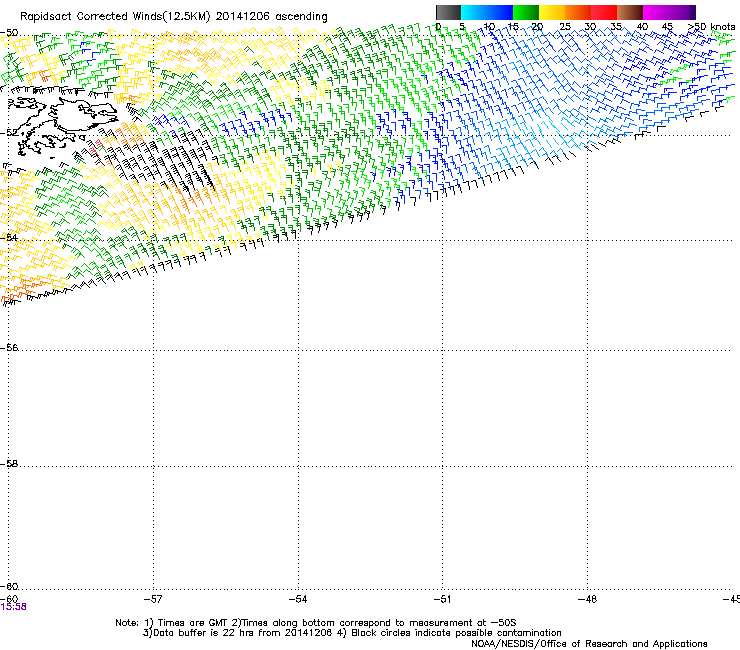Click the magenta 40-45 knots legend segment

point(656,12)
